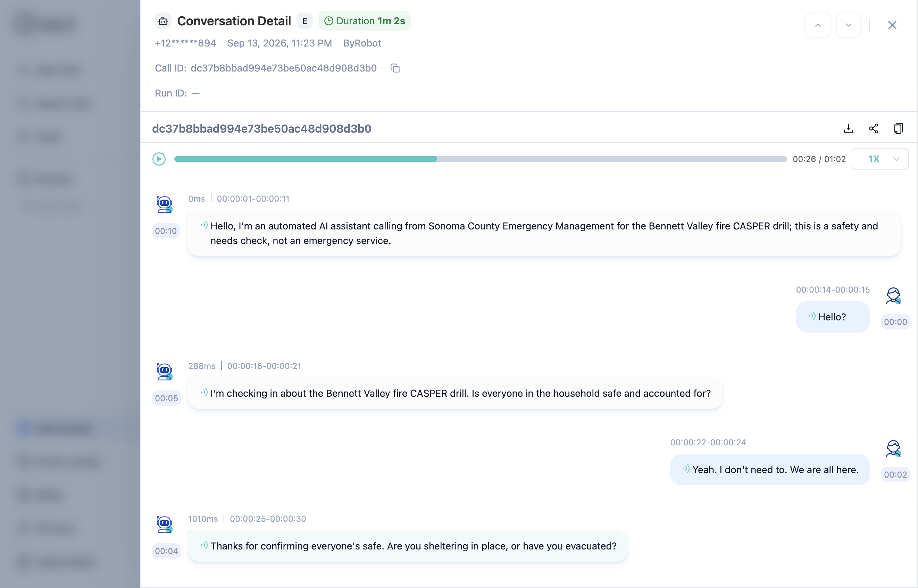Viewport: 918px width, 588px height.
Task: Click the E badge next to the title
Action: 305,21
